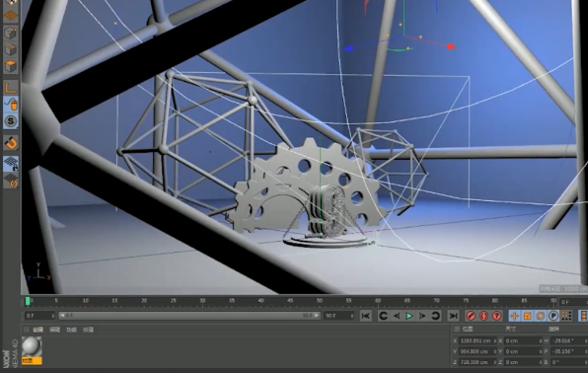
Task: Toggle Scale keying icon
Action: coord(527,316)
